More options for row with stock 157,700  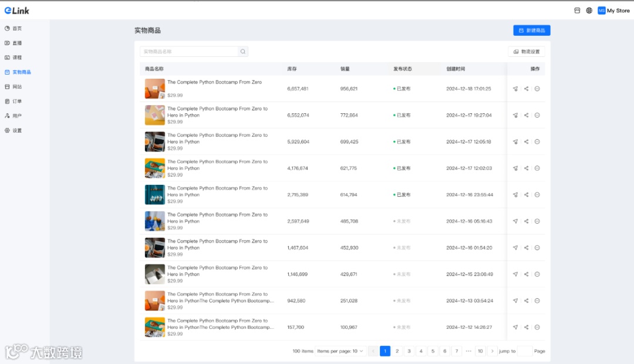pos(537,327)
